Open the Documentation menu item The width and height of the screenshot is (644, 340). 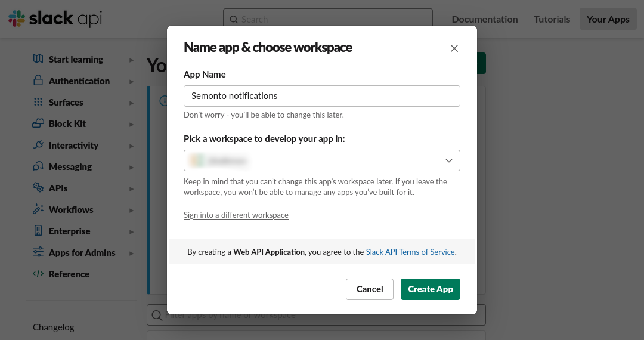tap(485, 19)
